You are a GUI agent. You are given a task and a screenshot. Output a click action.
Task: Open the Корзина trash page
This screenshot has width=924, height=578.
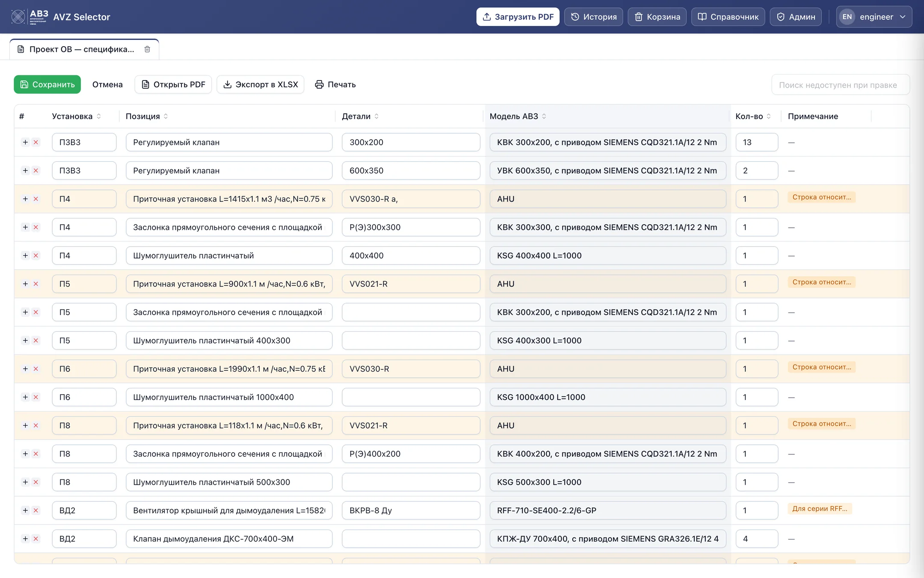[657, 17]
